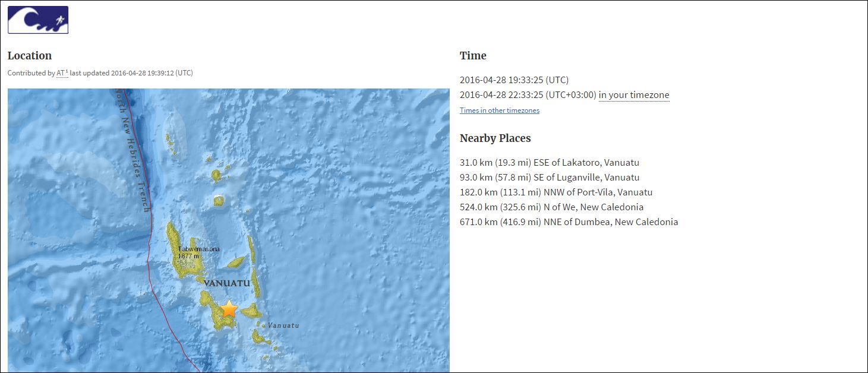Open the Times in other timezones link
Screen dimensions: 868x373
[499, 110]
